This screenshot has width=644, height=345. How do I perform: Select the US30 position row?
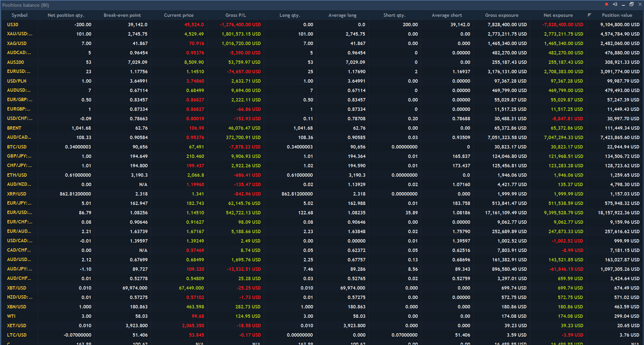tap(12, 25)
